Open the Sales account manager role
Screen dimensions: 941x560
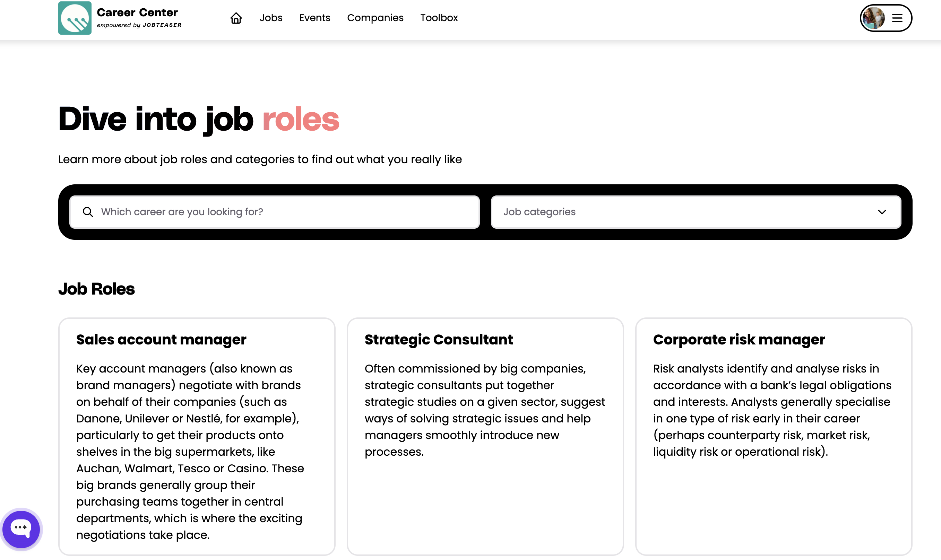[x=161, y=340]
